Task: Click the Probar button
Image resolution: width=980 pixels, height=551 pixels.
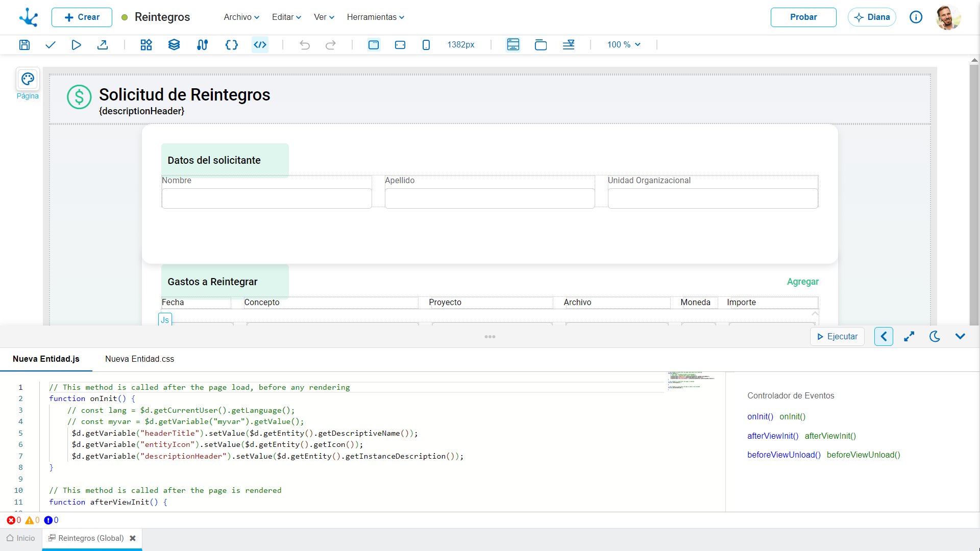Action: (803, 17)
